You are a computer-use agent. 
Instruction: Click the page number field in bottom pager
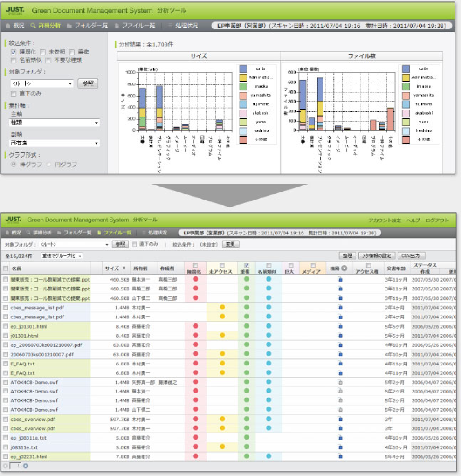[x=15, y=466]
